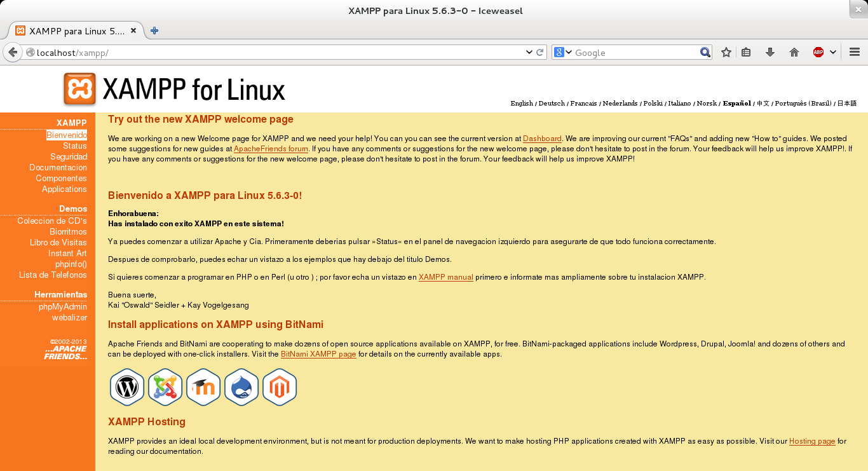Open a new tab with plus icon
Image resolution: width=868 pixels, height=471 pixels.
154,31
